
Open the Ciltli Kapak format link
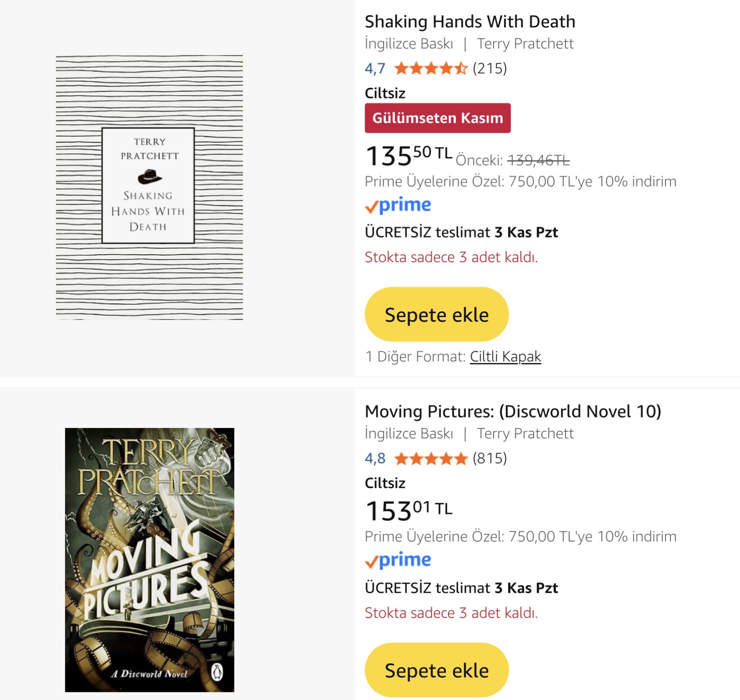click(505, 356)
